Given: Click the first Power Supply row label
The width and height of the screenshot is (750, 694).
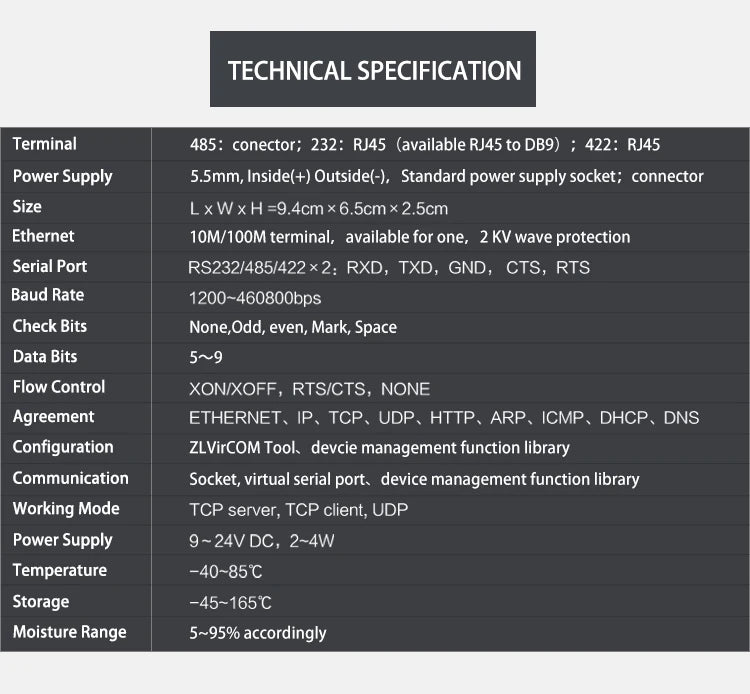Looking at the screenshot, I should [x=62, y=176].
